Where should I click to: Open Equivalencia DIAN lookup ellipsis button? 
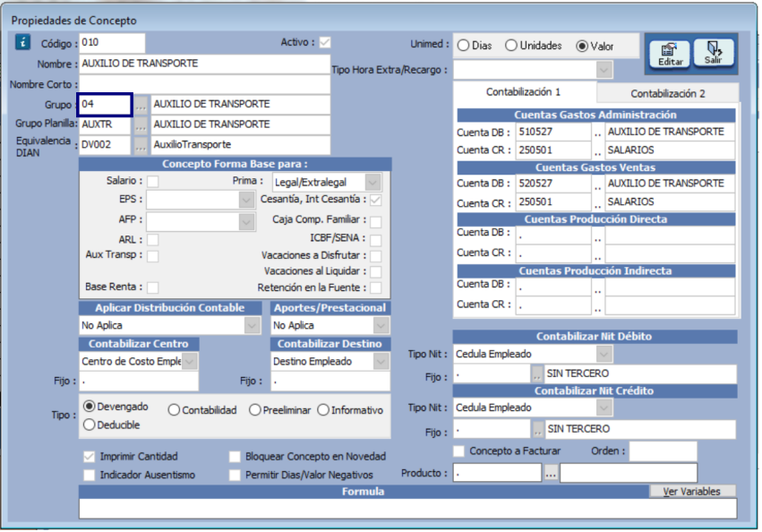(x=141, y=145)
